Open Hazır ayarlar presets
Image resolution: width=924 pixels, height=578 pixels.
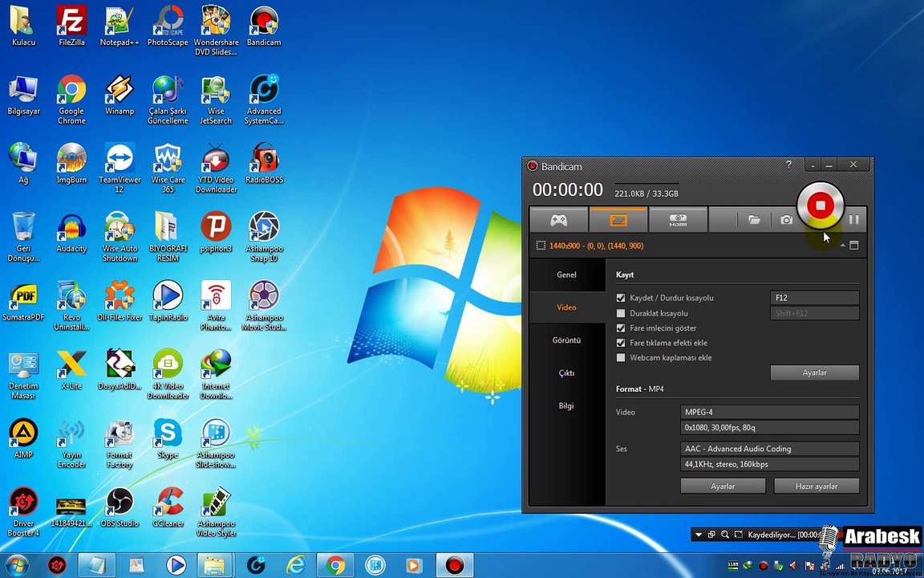(817, 486)
